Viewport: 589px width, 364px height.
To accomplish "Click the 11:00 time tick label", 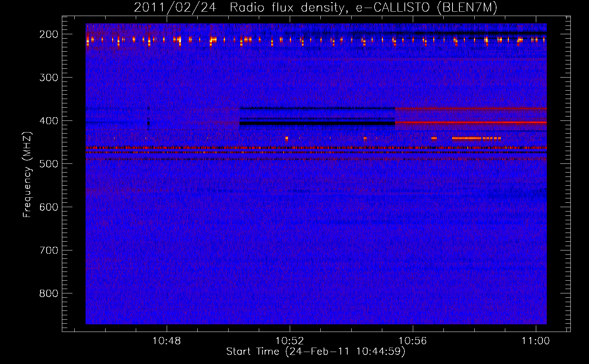I will click(x=535, y=341).
